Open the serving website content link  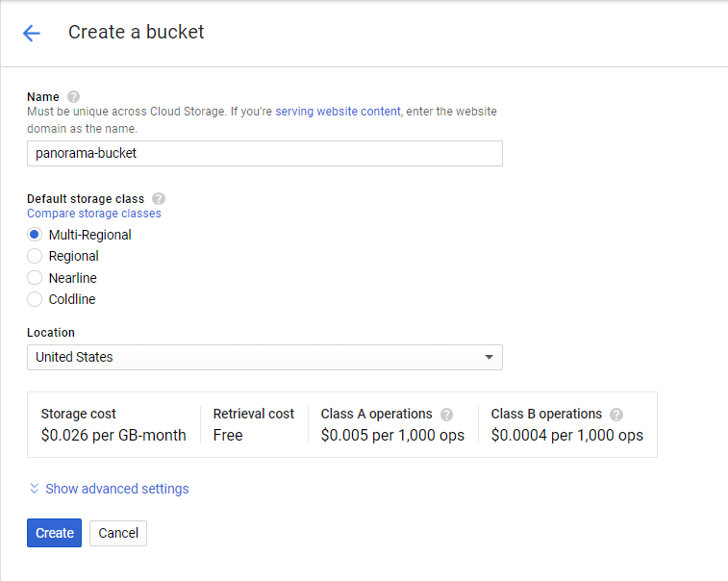[x=338, y=112]
